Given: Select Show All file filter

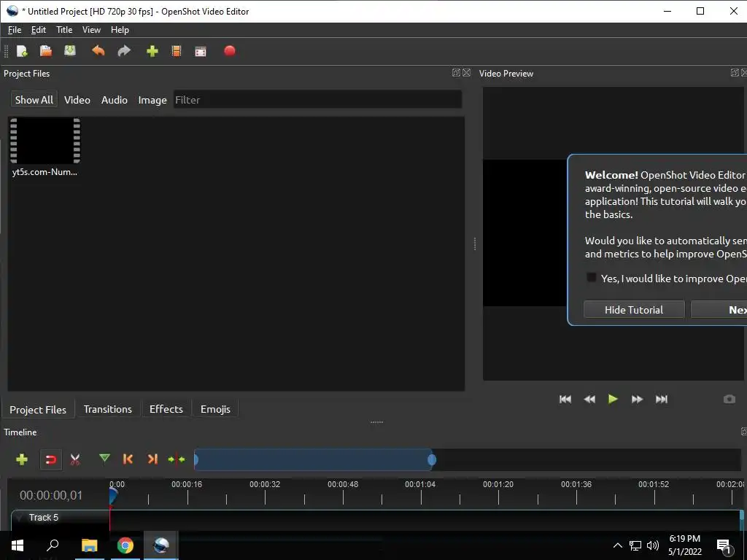Looking at the screenshot, I should [x=34, y=99].
